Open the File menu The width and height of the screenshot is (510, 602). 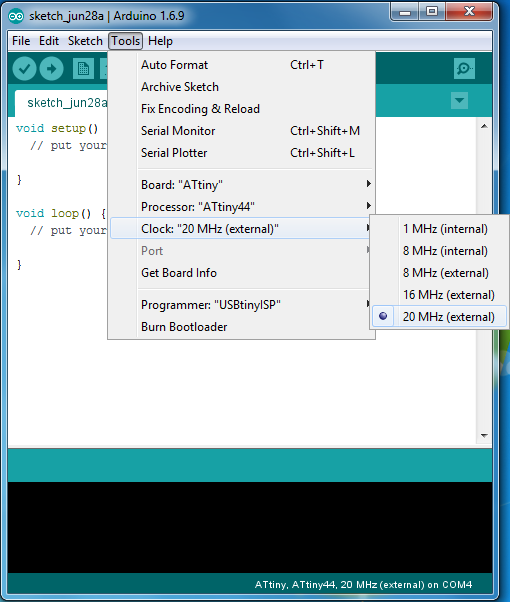(x=21, y=41)
